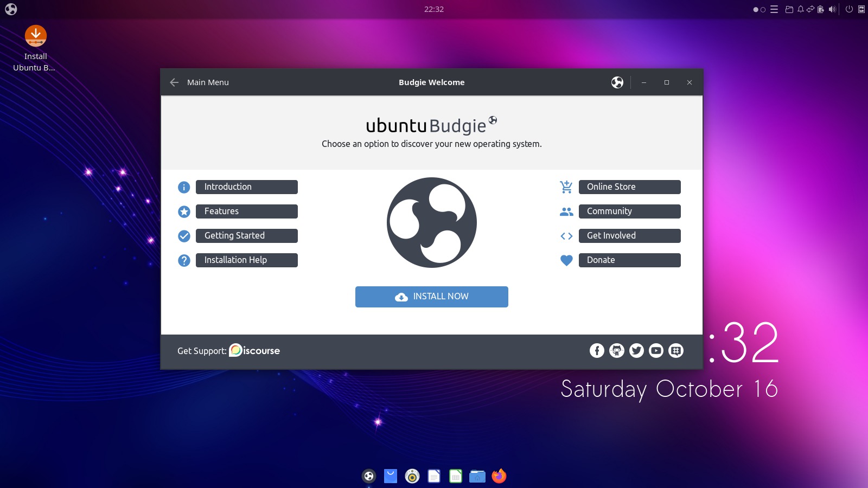
Task: Click the Budgie logo icon in title bar
Action: pyautogui.click(x=617, y=82)
